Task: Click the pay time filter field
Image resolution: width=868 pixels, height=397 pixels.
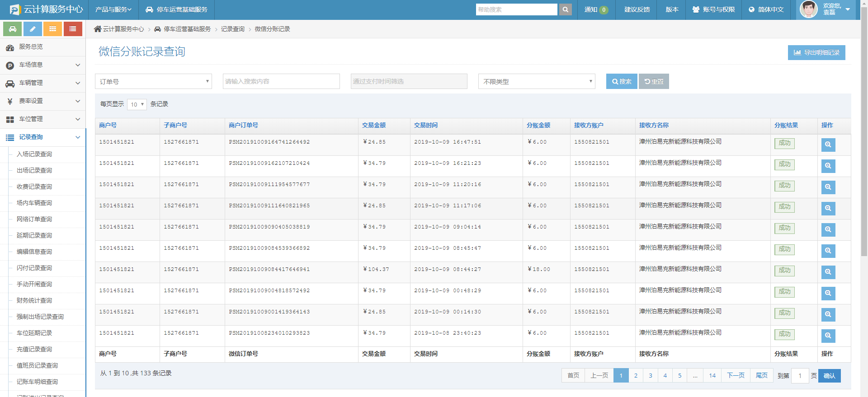Action: click(x=409, y=81)
